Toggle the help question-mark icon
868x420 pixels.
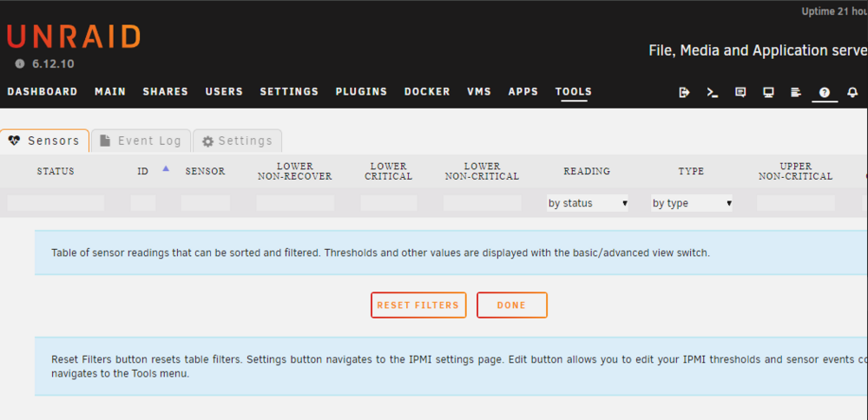pos(825,92)
